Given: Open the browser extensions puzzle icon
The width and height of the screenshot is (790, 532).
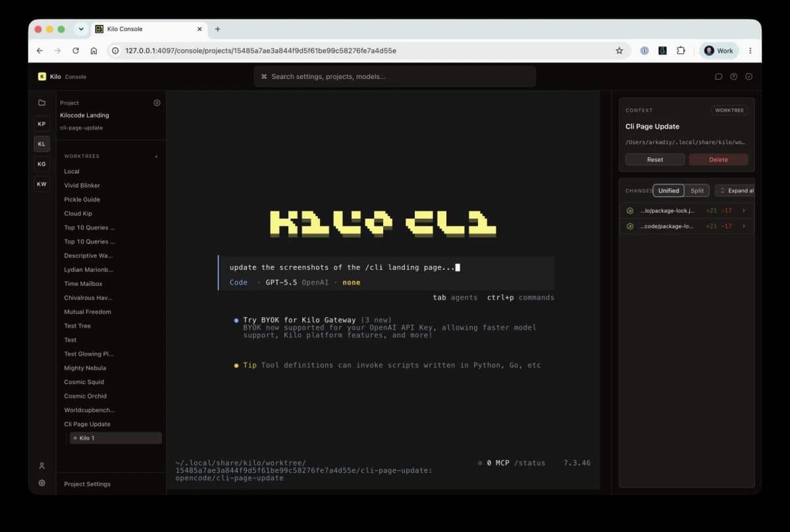Looking at the screenshot, I should [681, 51].
